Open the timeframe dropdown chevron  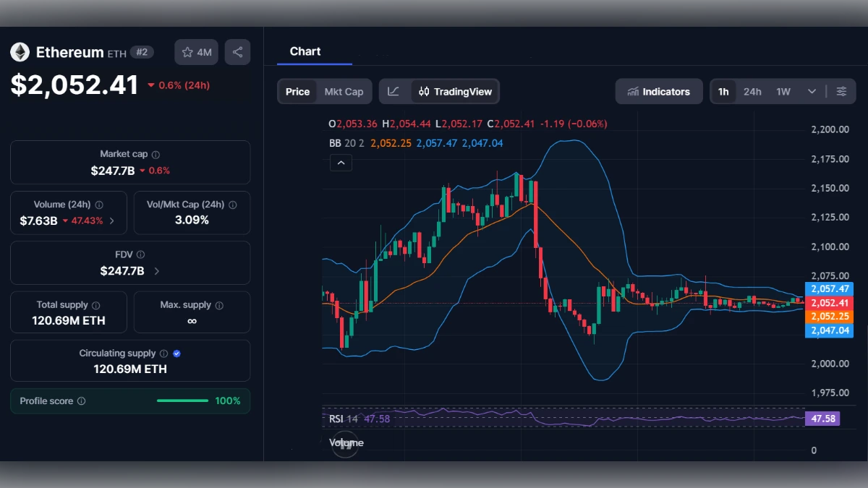811,91
